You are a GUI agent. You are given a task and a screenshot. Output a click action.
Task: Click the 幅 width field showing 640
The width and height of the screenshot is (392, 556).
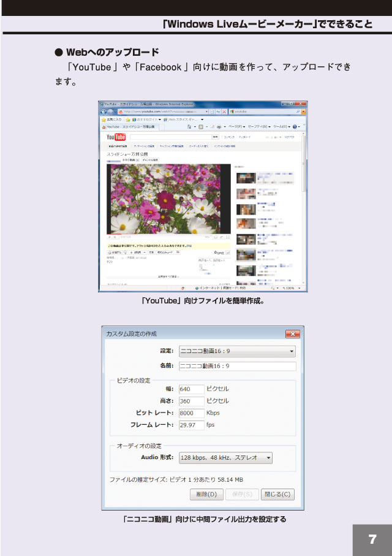pyautogui.click(x=191, y=389)
